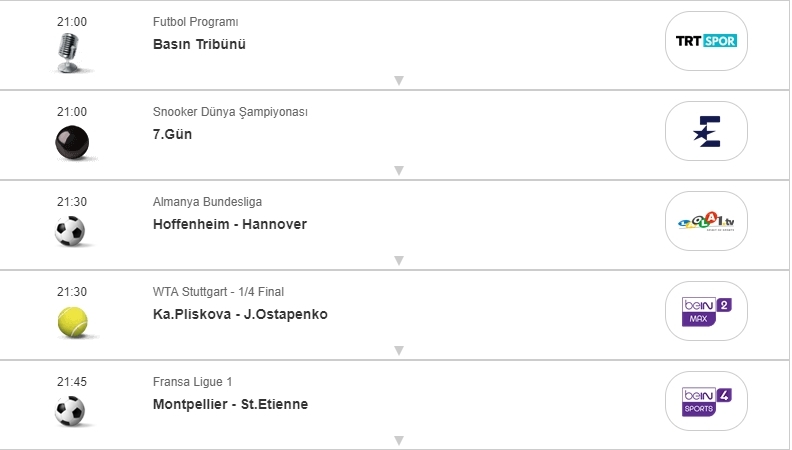792x450 pixels.
Task: Select the Montpellier - St.Etienne match title
Action: click(x=230, y=404)
